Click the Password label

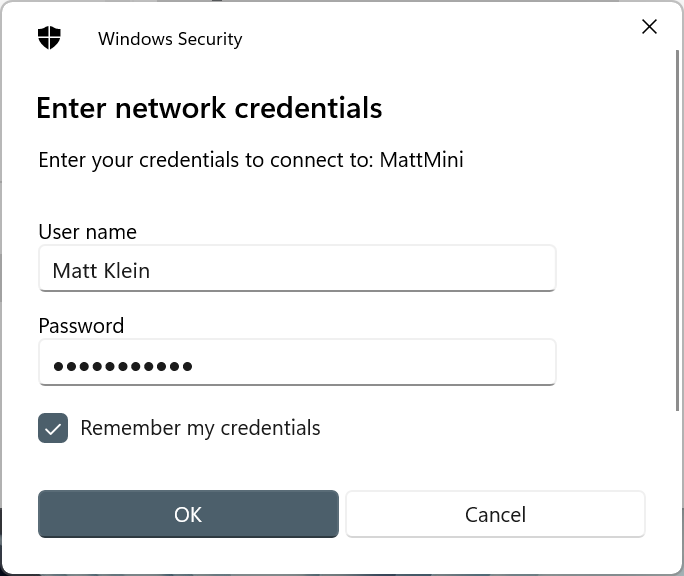(81, 326)
